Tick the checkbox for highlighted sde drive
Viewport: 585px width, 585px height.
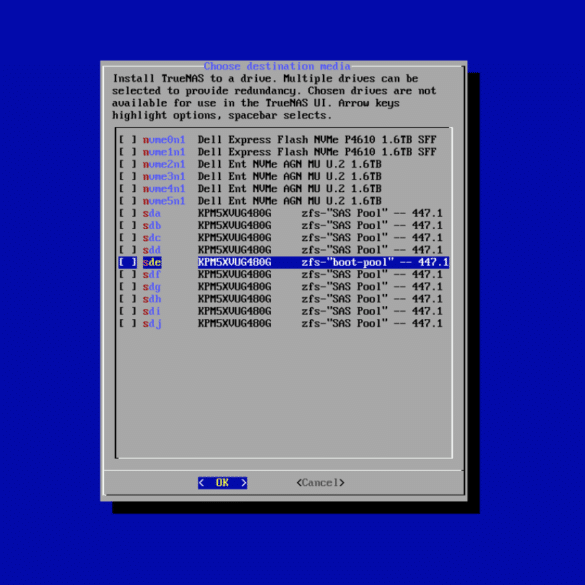point(128,262)
